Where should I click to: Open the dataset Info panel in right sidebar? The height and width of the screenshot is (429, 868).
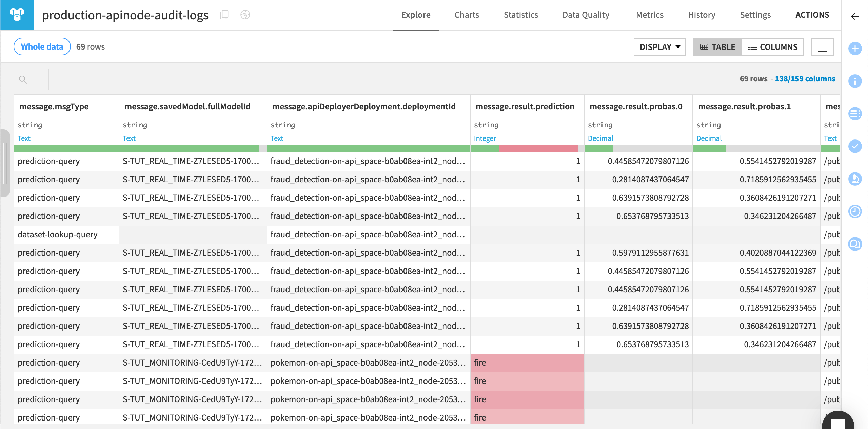[855, 81]
